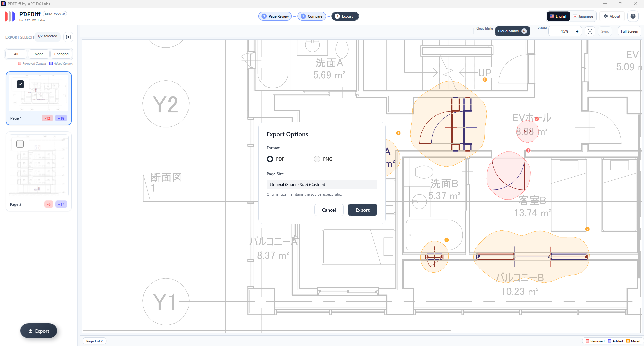Click cloud mark number 6 marker
Image resolution: width=644 pixels, height=346 pixels.
click(x=446, y=240)
